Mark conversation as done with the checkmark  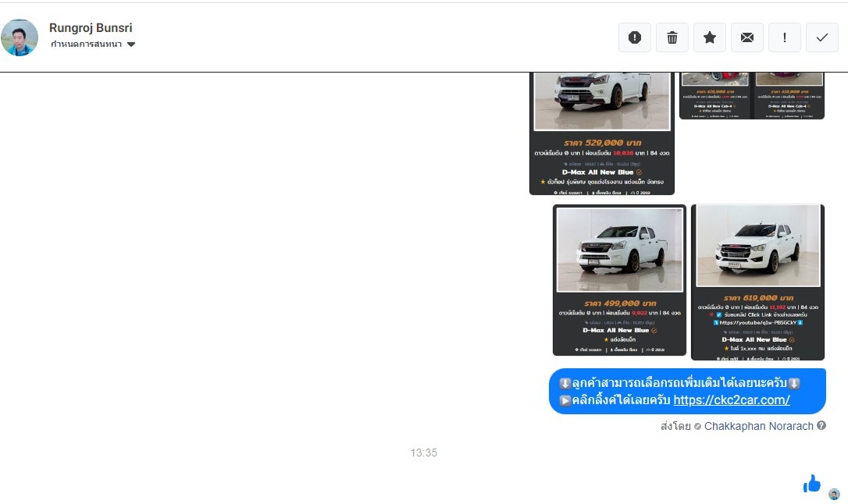(822, 37)
